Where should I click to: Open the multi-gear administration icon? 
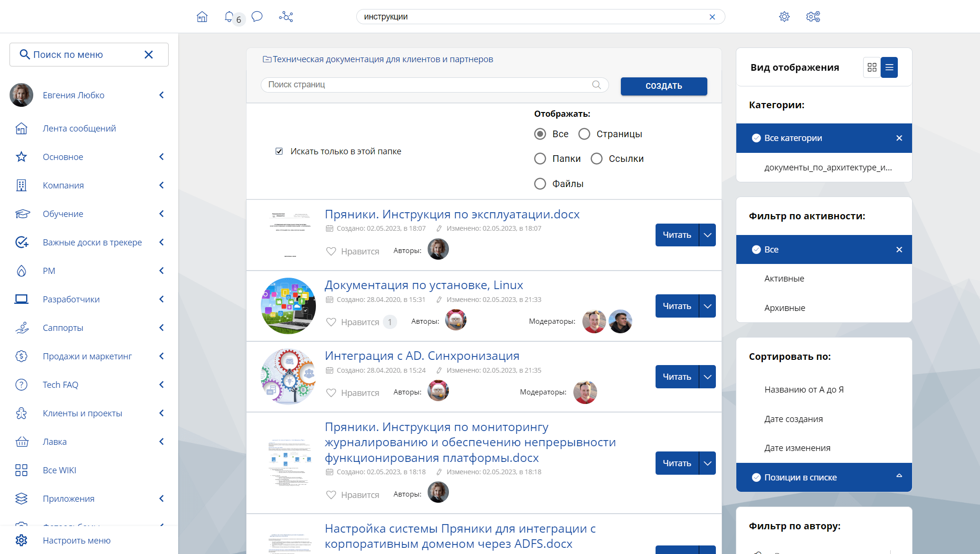coord(813,17)
